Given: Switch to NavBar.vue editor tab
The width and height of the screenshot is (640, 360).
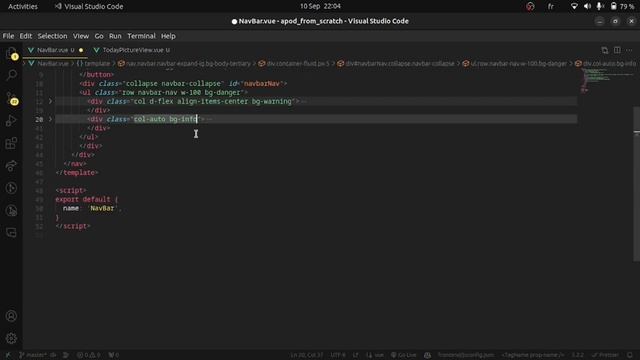Looking at the screenshot, I should 56,50.
